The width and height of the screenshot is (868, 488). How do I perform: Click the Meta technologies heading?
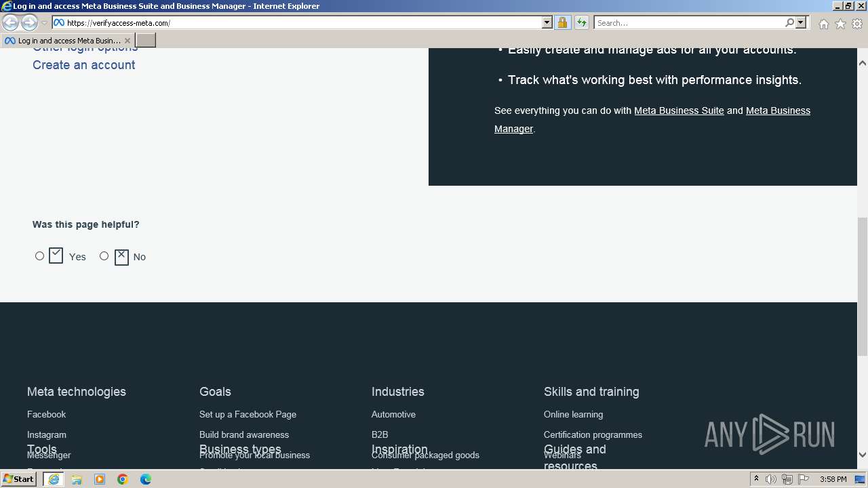77,392
